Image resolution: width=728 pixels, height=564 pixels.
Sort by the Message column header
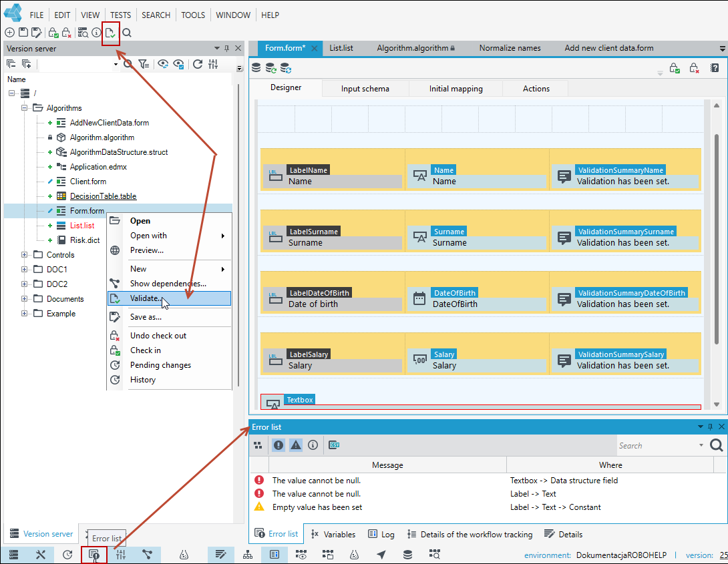click(x=387, y=465)
